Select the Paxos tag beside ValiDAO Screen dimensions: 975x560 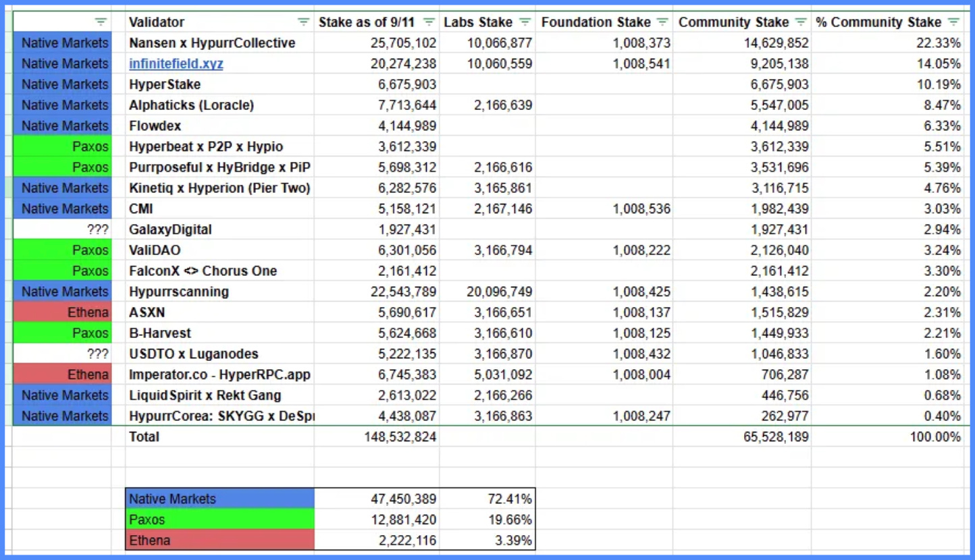click(62, 250)
